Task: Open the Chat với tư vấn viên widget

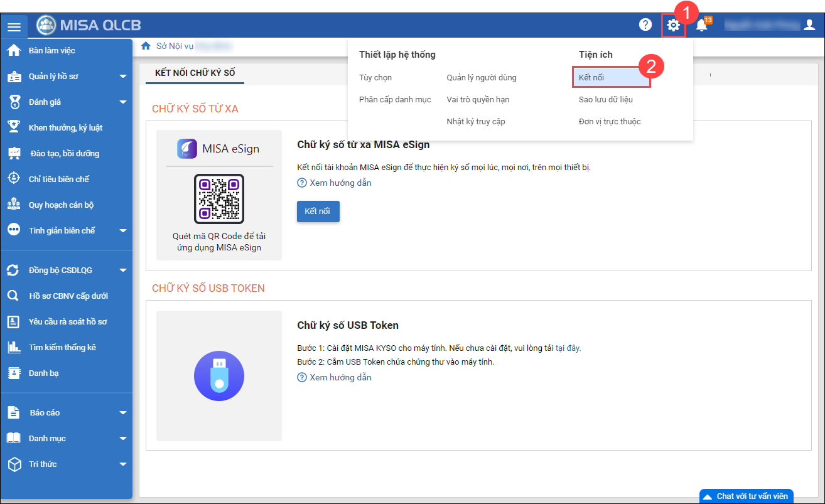Action: click(x=746, y=496)
